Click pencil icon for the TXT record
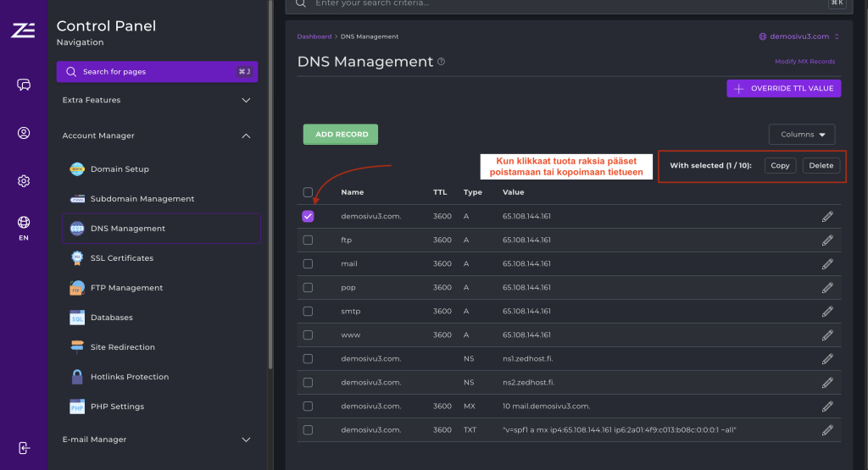The image size is (868, 470). tap(827, 430)
